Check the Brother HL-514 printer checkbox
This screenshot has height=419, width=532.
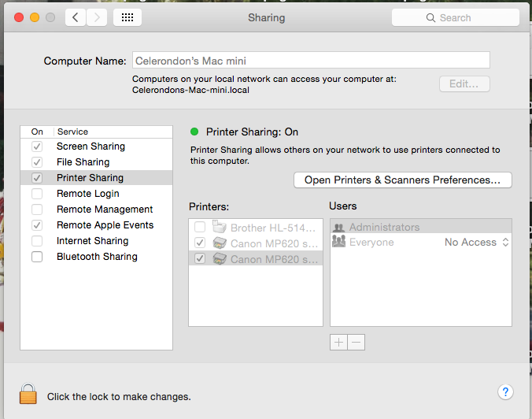click(x=200, y=227)
